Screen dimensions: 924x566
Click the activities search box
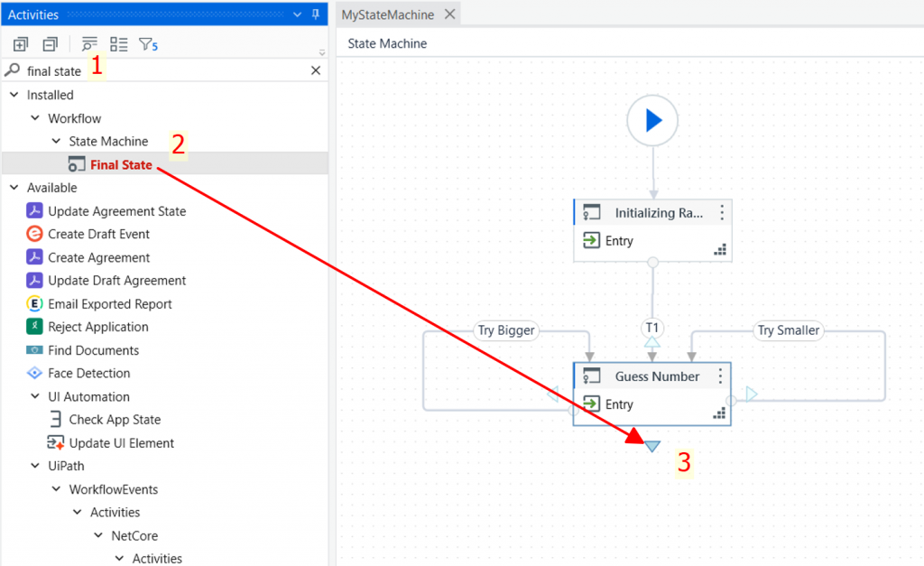(165, 70)
